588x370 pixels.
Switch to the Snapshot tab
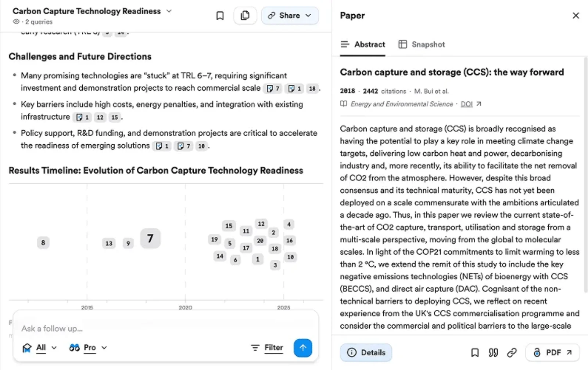(x=422, y=44)
